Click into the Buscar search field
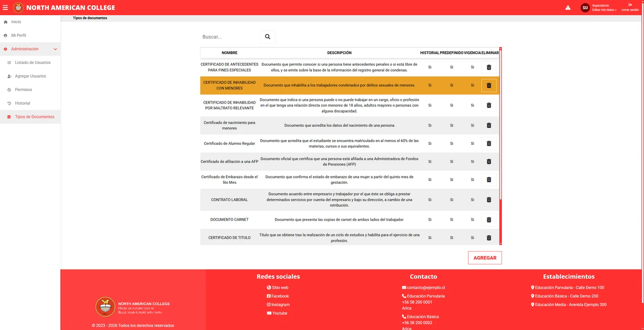The image size is (644, 330). point(229,37)
